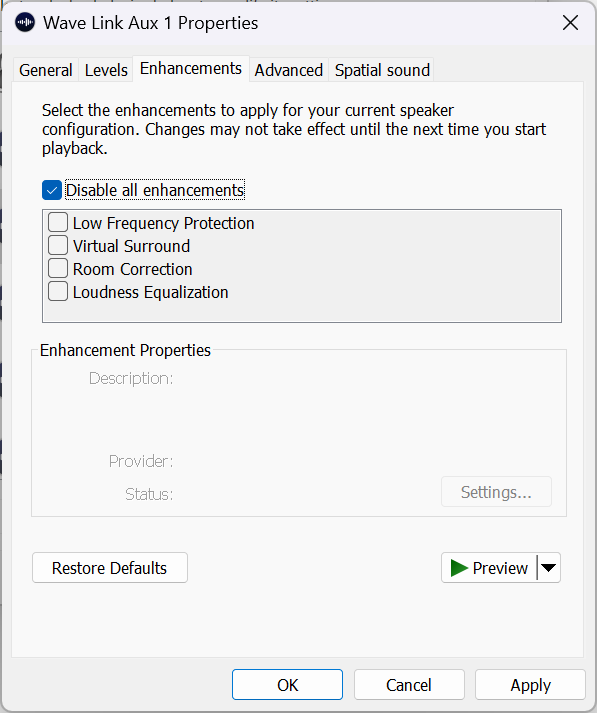Open the Advanced tab

click(x=288, y=70)
